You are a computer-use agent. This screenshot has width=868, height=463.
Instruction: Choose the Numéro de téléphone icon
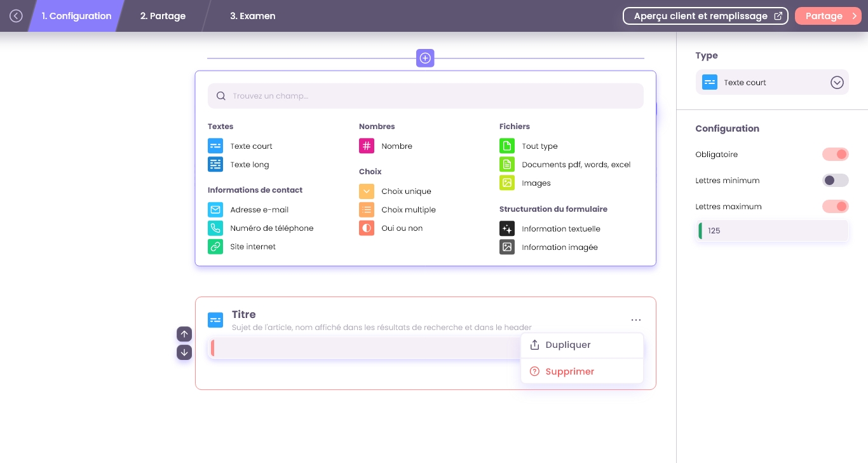215,228
